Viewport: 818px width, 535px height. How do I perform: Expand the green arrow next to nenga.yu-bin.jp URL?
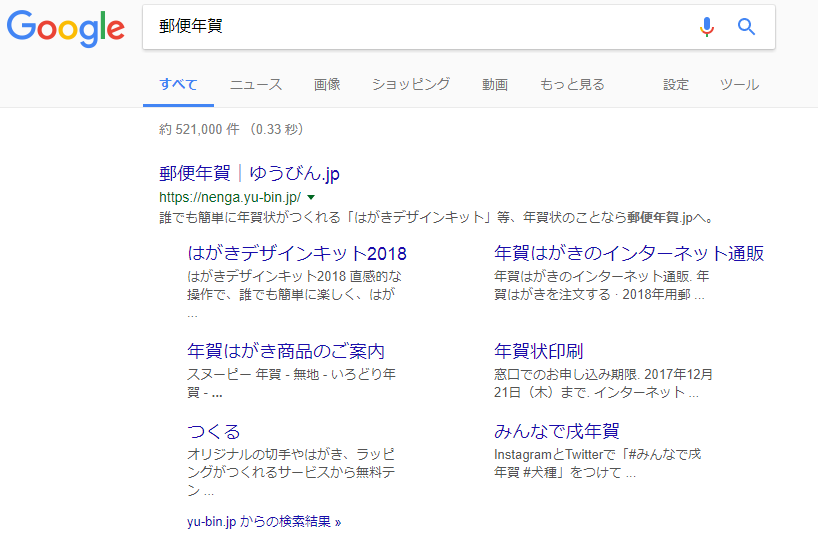tap(311, 198)
